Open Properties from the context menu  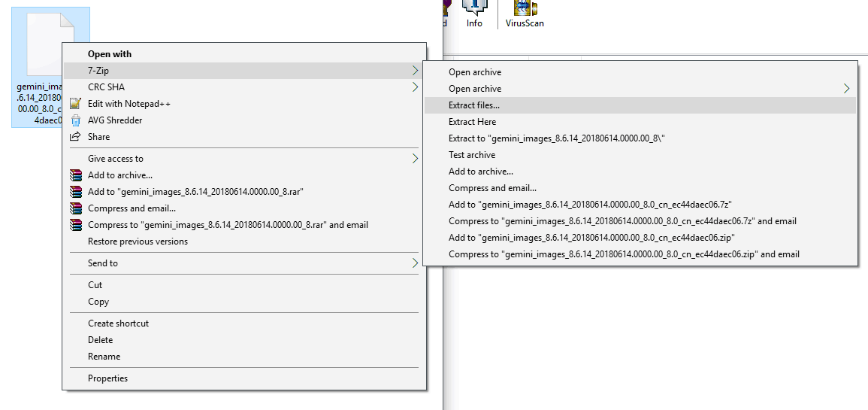244,378
